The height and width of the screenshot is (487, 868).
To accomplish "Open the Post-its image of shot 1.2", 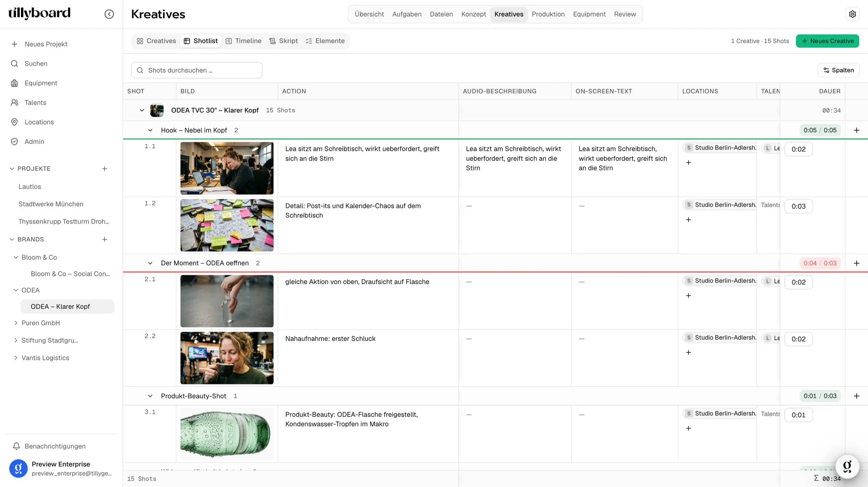I will tap(227, 225).
